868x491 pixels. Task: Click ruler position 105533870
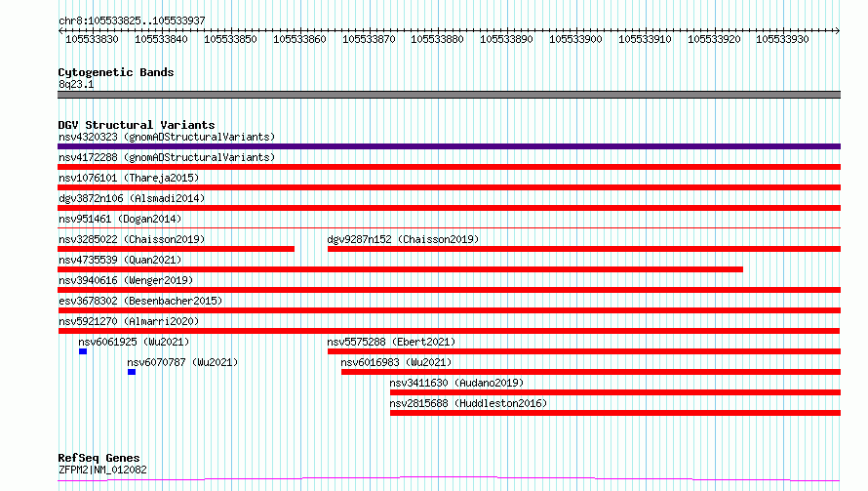click(369, 39)
